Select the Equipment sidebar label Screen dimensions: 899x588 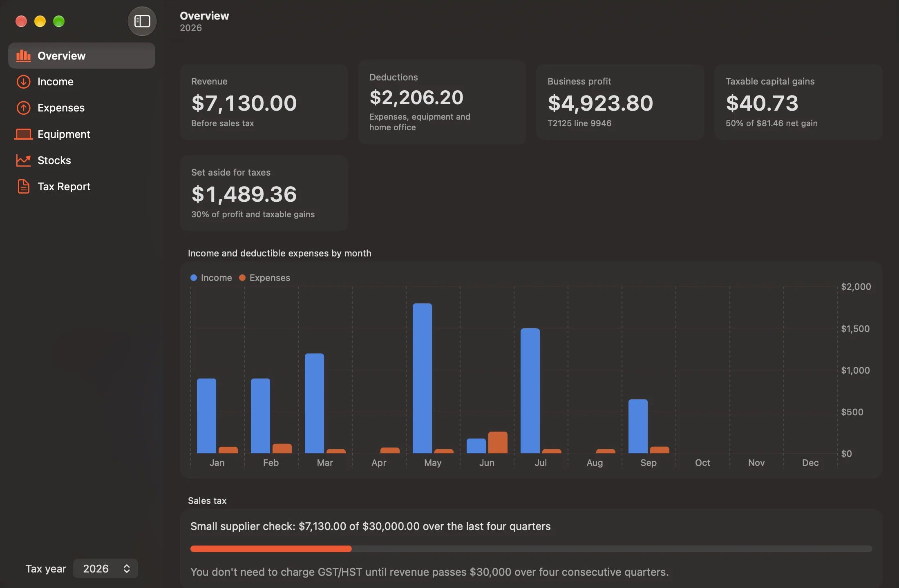(x=64, y=134)
